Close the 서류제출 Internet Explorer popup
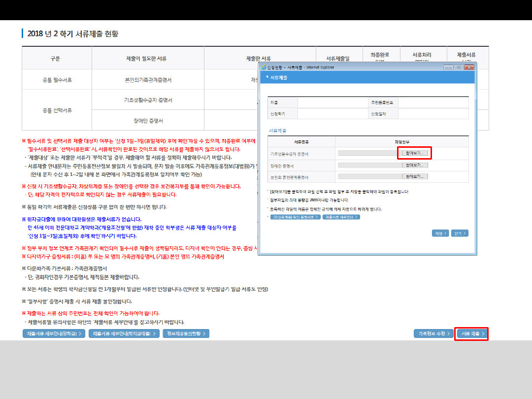Viewport: 532px width, 399px height. [468, 67]
